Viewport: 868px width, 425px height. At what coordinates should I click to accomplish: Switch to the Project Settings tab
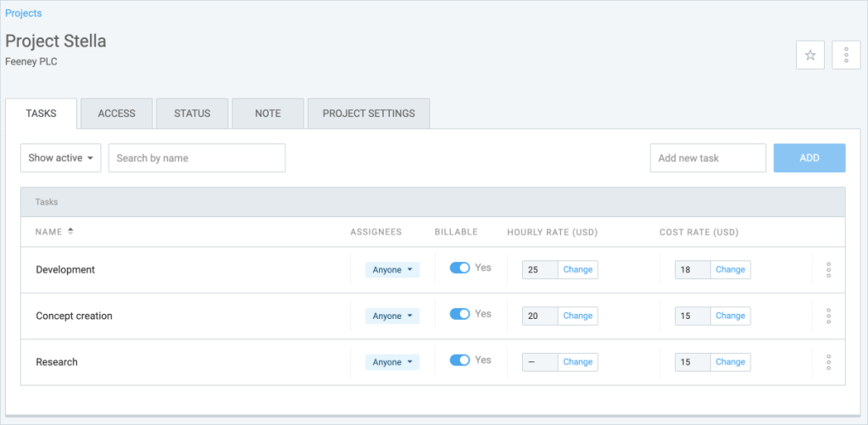tap(369, 114)
